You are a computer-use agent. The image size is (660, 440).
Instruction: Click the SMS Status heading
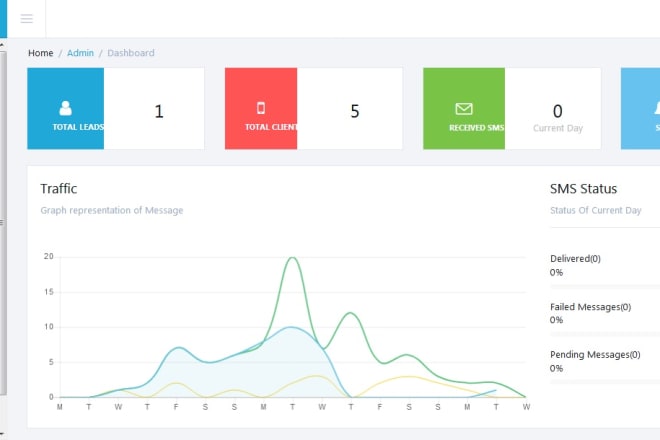(x=583, y=189)
